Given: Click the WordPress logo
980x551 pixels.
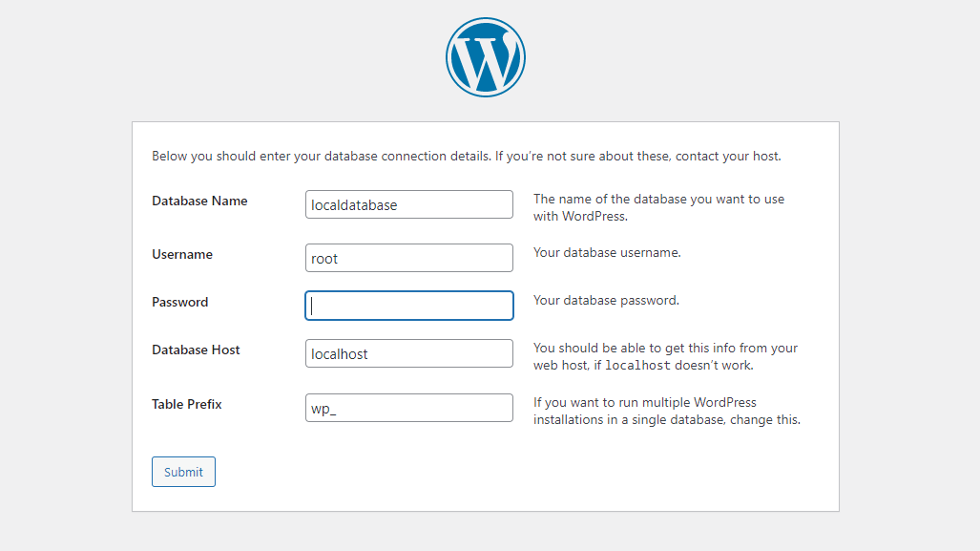Looking at the screenshot, I should [x=486, y=57].
